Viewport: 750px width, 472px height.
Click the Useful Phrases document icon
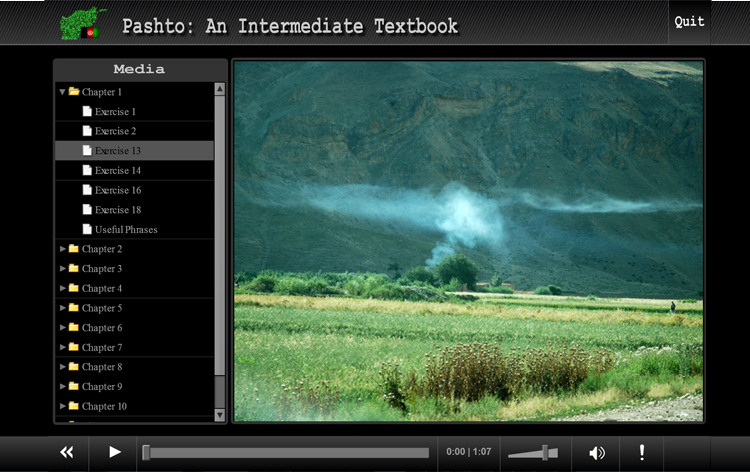tap(87, 229)
